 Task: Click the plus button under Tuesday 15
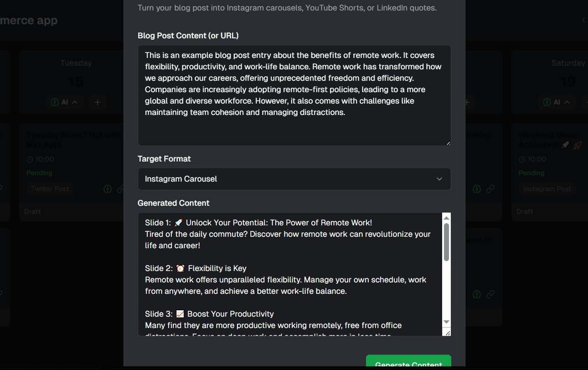[98, 102]
